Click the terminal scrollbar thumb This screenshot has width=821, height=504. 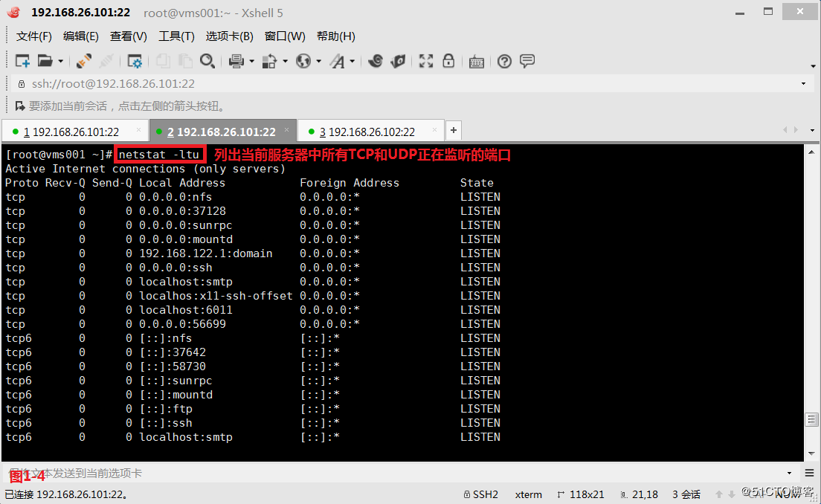(811, 420)
